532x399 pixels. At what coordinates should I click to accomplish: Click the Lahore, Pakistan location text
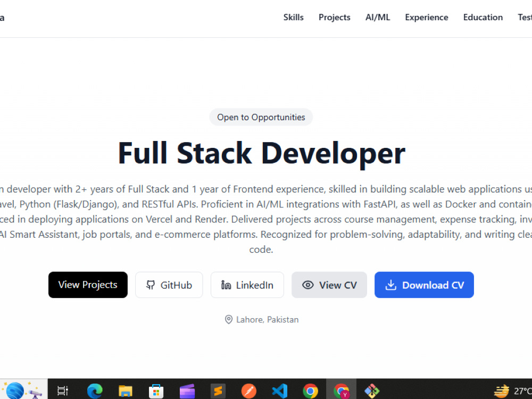pos(268,320)
